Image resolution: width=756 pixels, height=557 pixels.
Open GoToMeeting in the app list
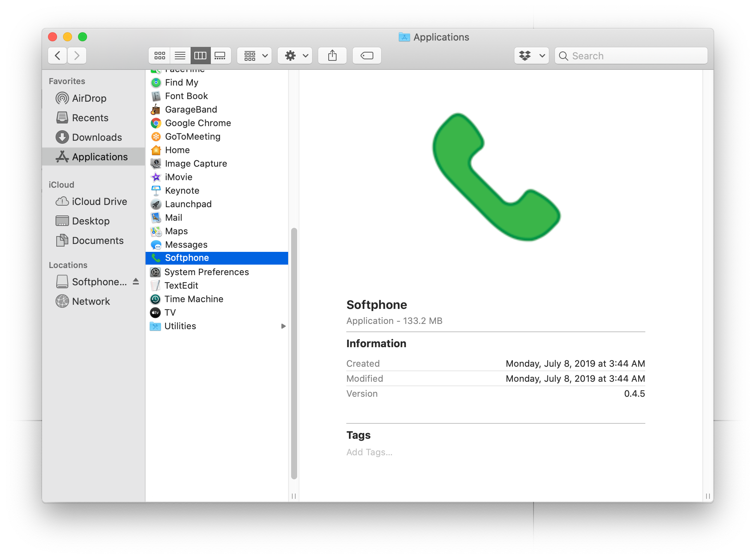coord(192,136)
